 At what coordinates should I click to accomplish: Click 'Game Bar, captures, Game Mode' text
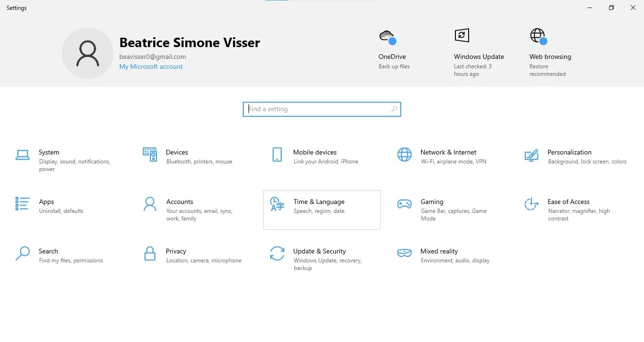454,215
